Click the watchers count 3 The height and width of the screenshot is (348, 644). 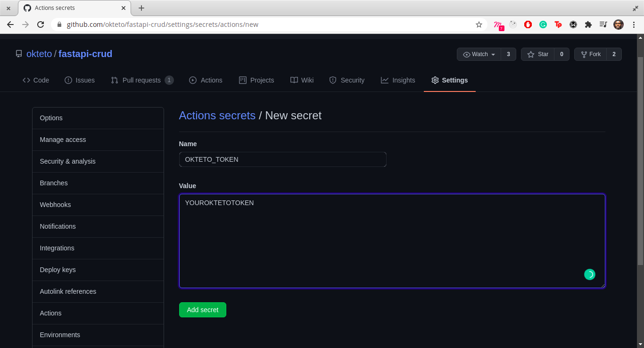[508, 54]
